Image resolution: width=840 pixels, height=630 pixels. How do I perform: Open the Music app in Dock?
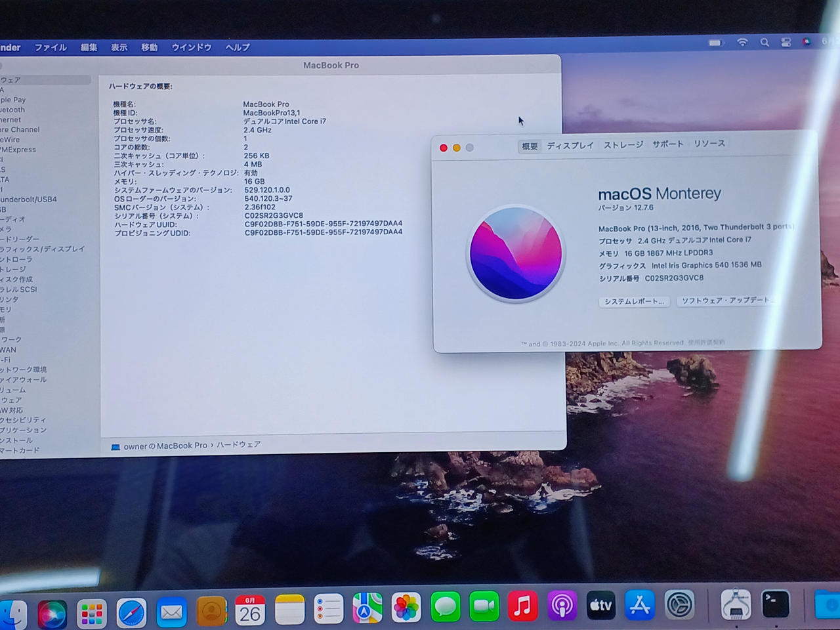[x=523, y=606]
